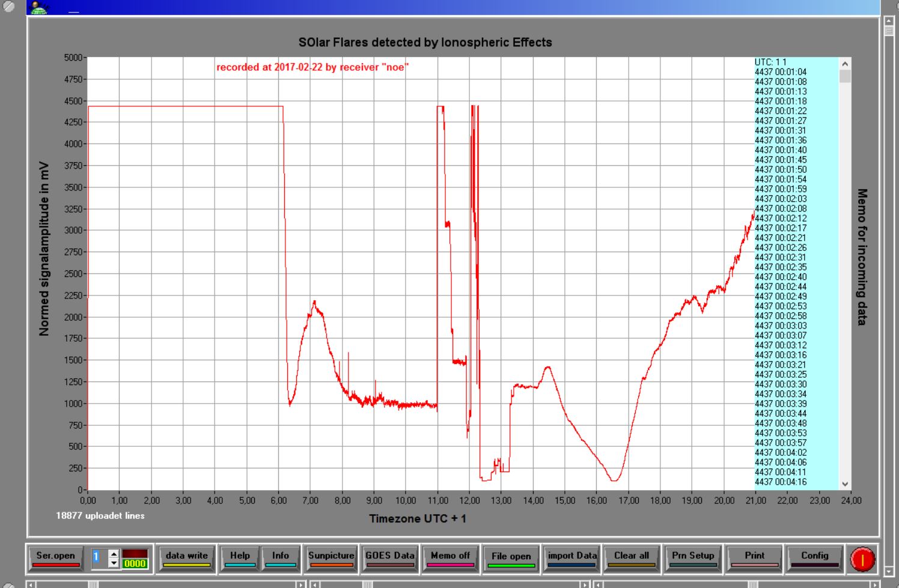Click the memo scrollbar thumb
This screenshot has height=588, width=899.
point(845,76)
